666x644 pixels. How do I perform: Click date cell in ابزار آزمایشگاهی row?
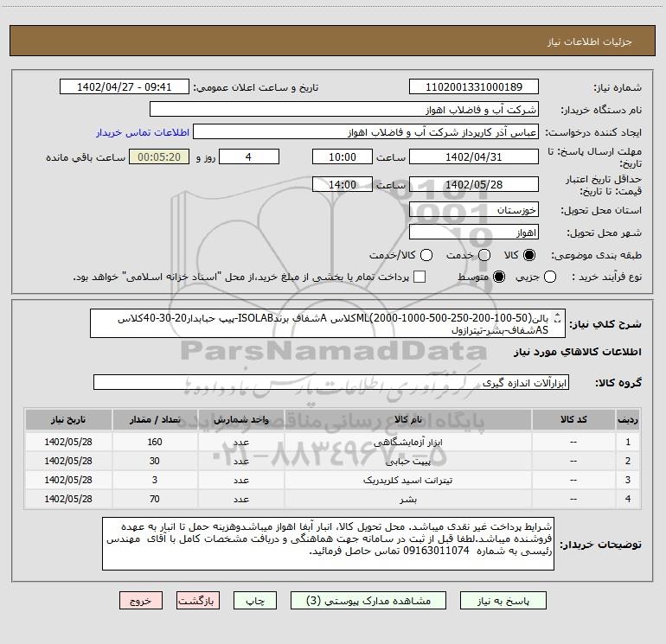point(68,442)
